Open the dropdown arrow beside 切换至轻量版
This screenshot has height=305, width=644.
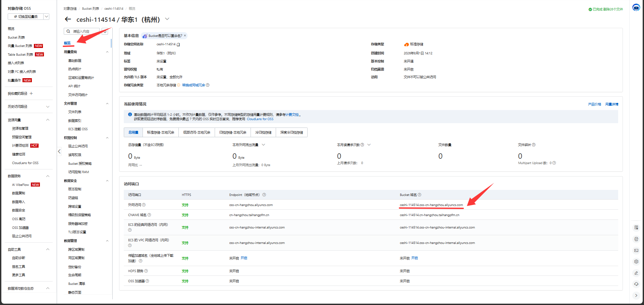point(46,16)
